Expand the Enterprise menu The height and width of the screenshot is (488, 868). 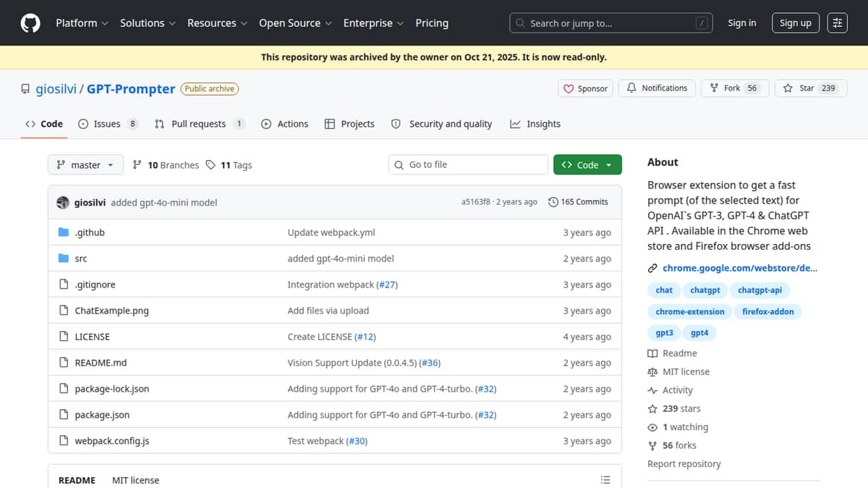click(373, 23)
